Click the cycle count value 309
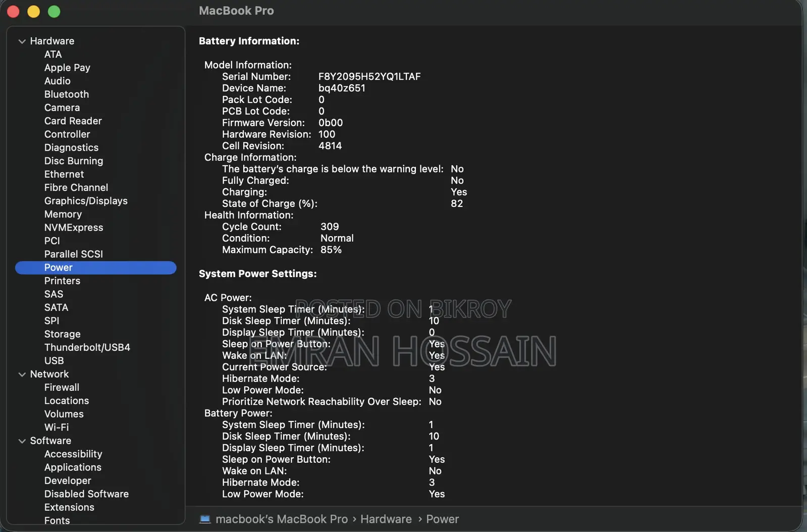Screen dimensions: 807x532 pos(330,227)
